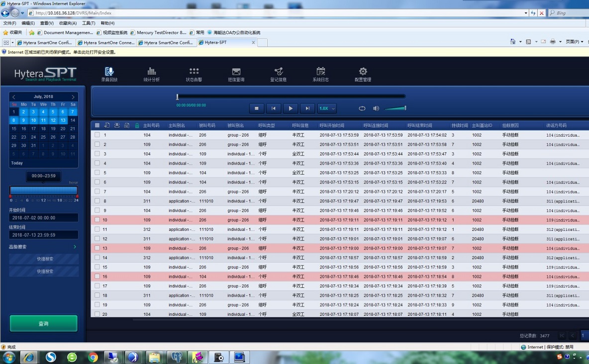Open the Mercury TestDirector favorites link

[x=158, y=32]
